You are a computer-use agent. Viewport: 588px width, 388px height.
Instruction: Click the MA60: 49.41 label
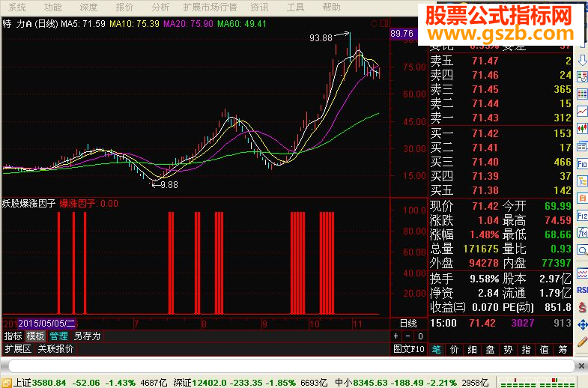point(242,24)
